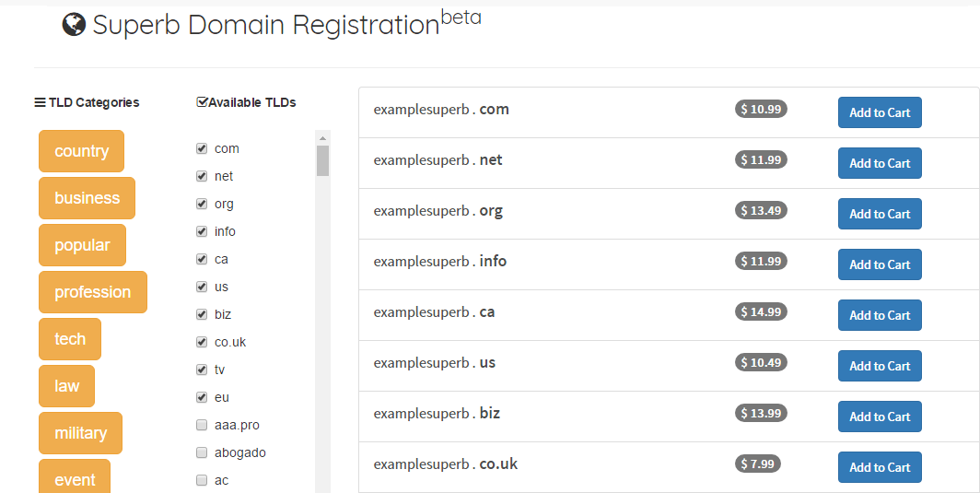Click the hamburger icon next to TLD Categories
The image size is (980, 493).
(x=40, y=102)
